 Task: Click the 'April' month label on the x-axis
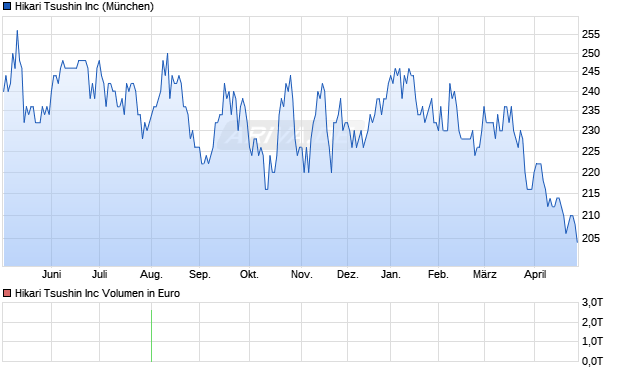(535, 274)
